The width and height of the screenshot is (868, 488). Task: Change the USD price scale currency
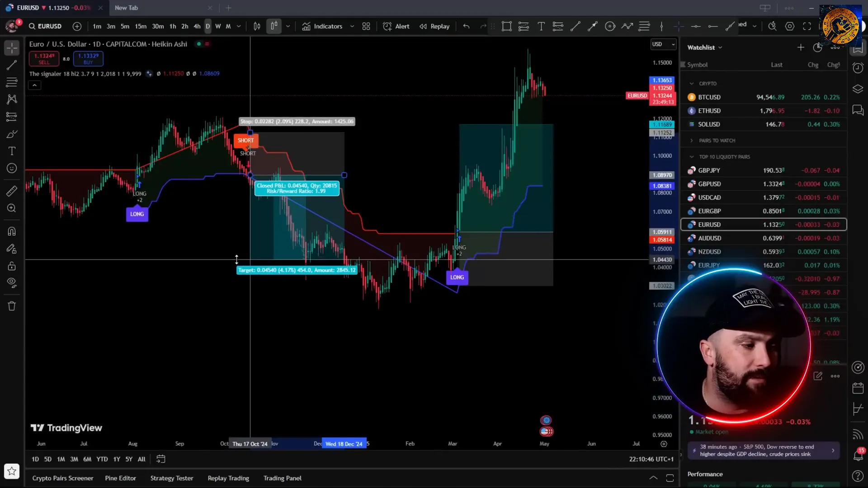[663, 44]
